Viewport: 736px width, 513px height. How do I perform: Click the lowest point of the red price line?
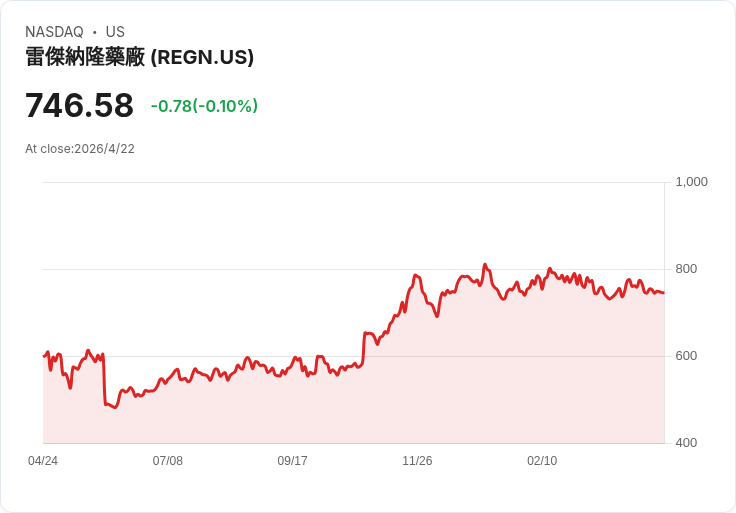pyautogui.click(x=115, y=408)
